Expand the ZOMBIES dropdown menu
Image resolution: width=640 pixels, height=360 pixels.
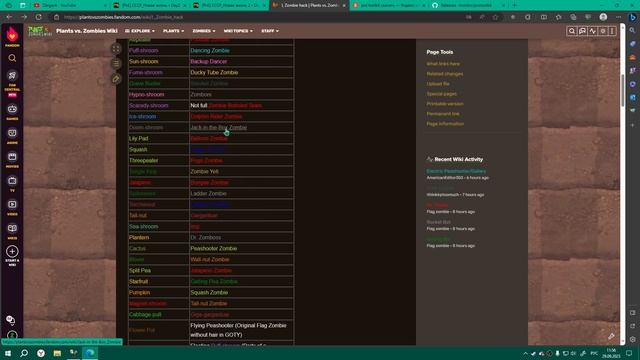204,31
